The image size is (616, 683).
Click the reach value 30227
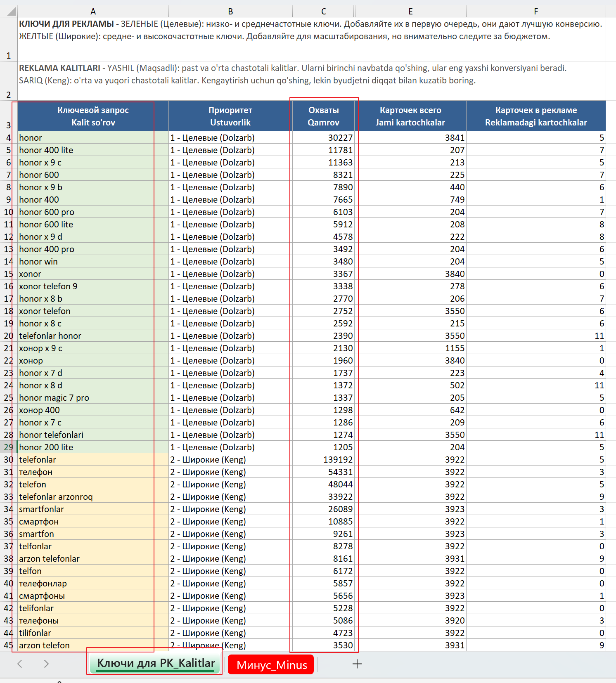pyautogui.click(x=324, y=137)
